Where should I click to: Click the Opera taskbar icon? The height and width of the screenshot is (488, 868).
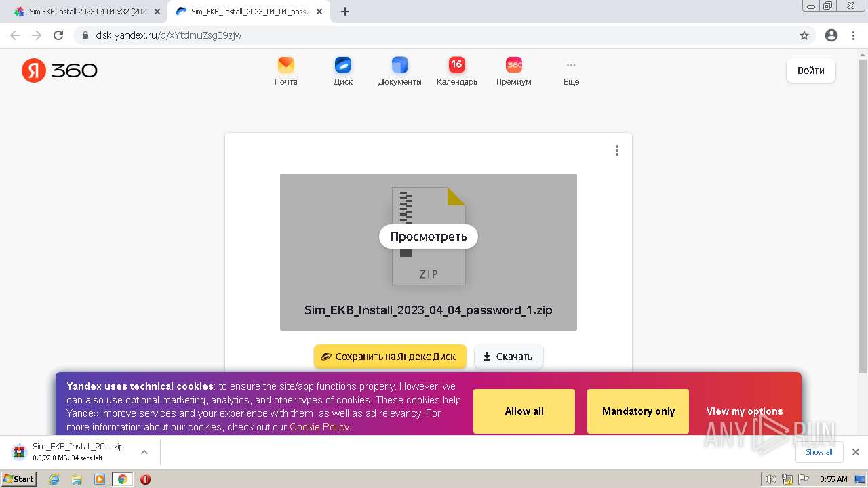[x=145, y=479]
